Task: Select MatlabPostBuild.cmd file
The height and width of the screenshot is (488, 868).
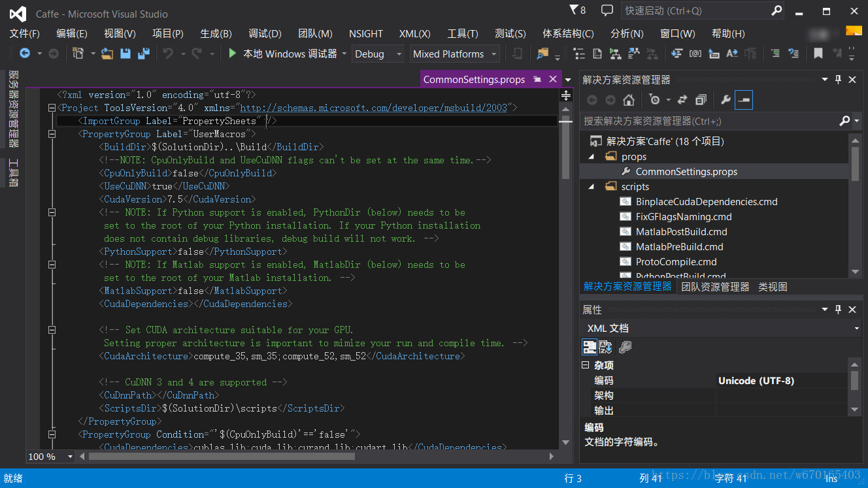Action: pyautogui.click(x=681, y=232)
